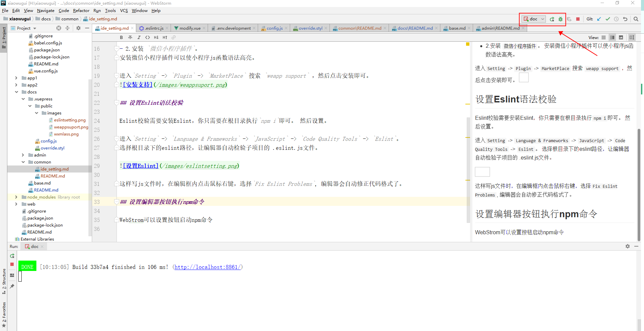Viewport: 644px width, 331px height.
Task: Open Search Everywhere magnifier
Action: pyautogui.click(x=636, y=19)
